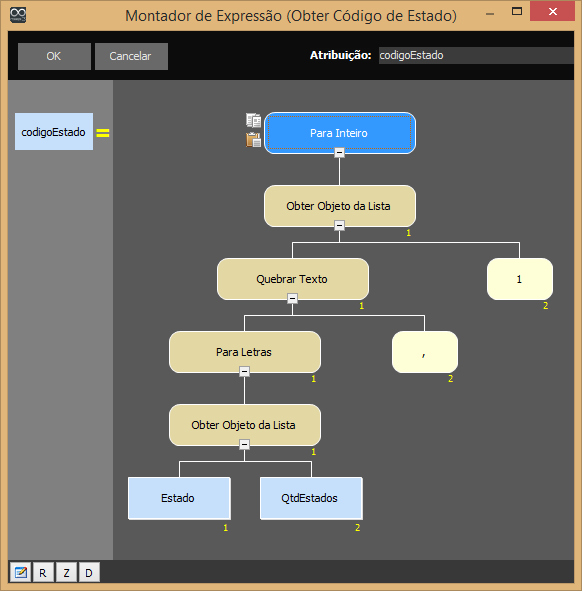The width and height of the screenshot is (582, 591).
Task: Select the constant node with value 1
Action: click(x=520, y=279)
